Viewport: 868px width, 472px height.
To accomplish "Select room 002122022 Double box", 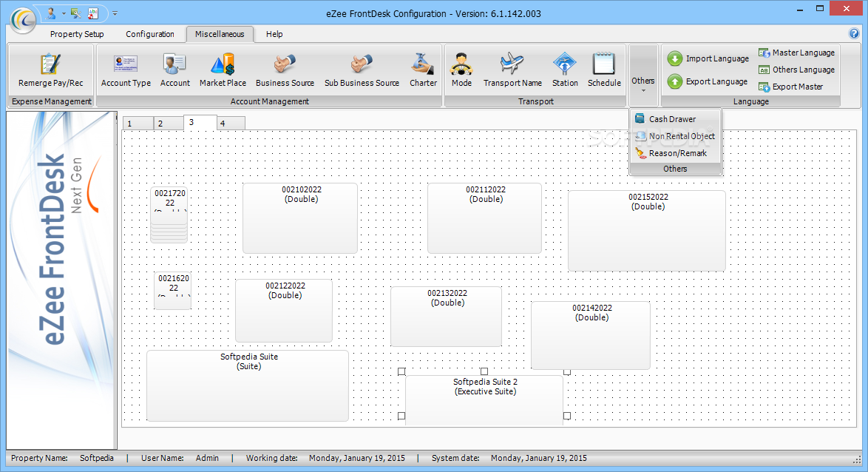I will click(x=284, y=311).
